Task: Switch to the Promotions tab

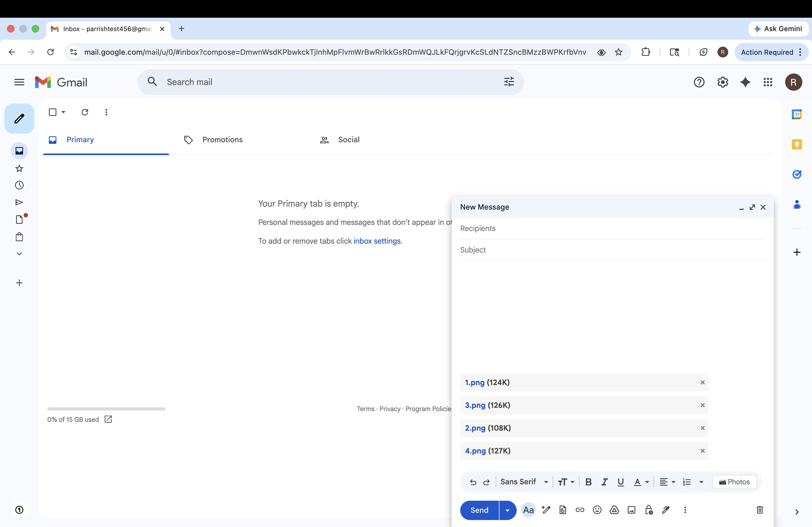Action: pyautogui.click(x=222, y=140)
